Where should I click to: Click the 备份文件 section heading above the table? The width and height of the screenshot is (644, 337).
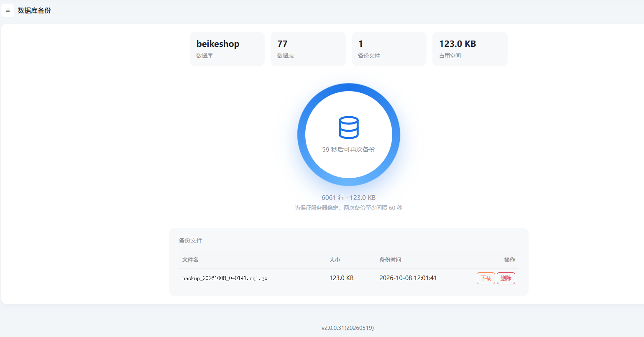pyautogui.click(x=190, y=240)
